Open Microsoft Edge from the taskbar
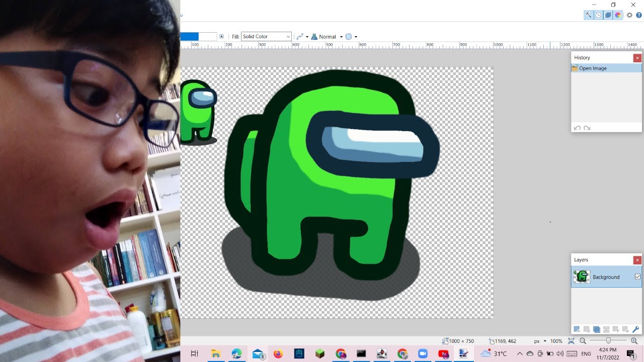The image size is (644, 362). 237,354
